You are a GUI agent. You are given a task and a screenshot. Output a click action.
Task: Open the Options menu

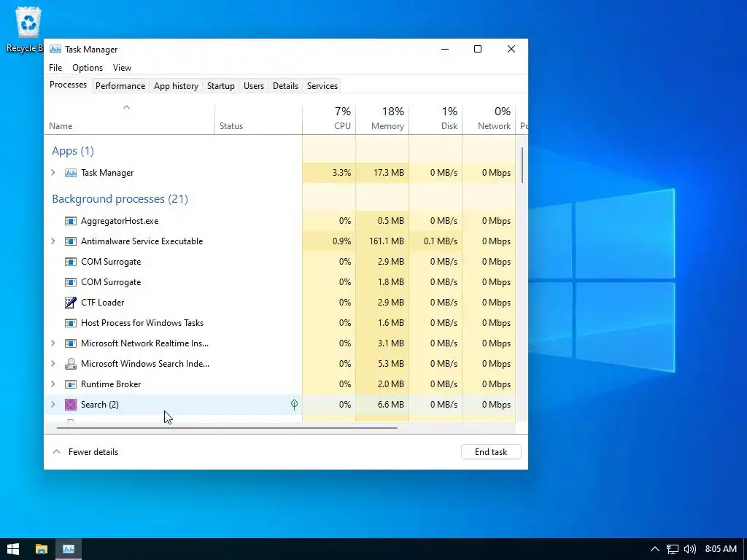[88, 68]
